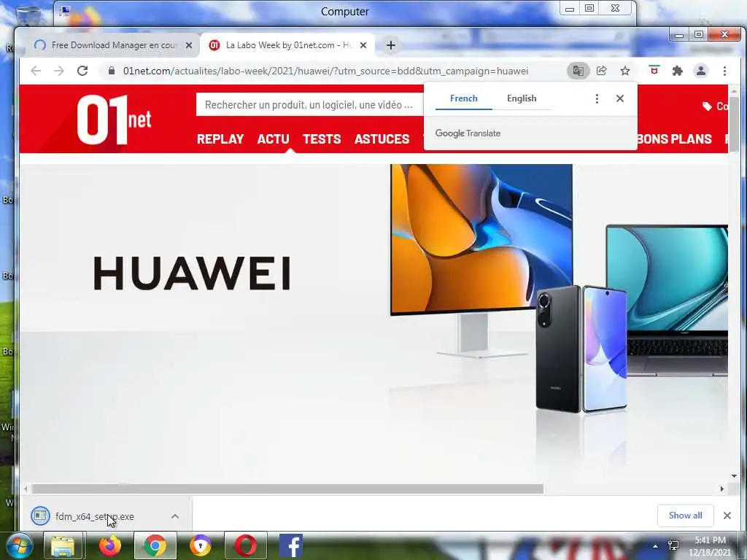Click the horizontal scrollbar thumb
Image resolution: width=747 pixels, height=560 pixels.
pyautogui.click(x=287, y=489)
